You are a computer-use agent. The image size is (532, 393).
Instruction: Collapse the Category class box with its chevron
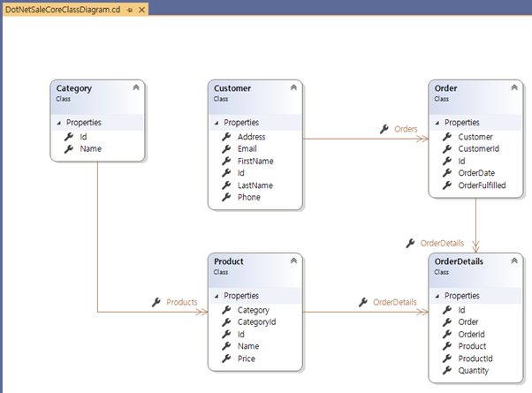tap(135, 88)
